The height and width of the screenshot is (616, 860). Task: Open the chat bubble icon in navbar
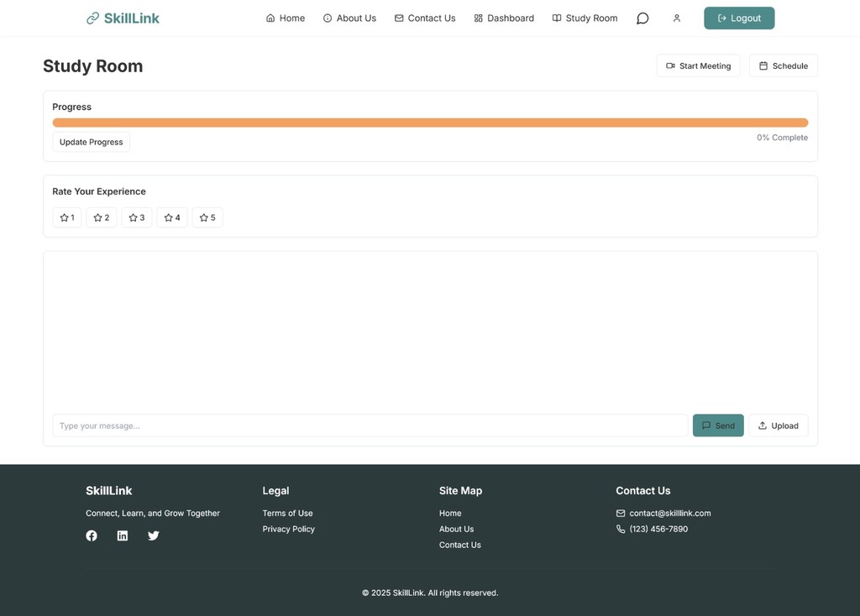[x=642, y=18]
